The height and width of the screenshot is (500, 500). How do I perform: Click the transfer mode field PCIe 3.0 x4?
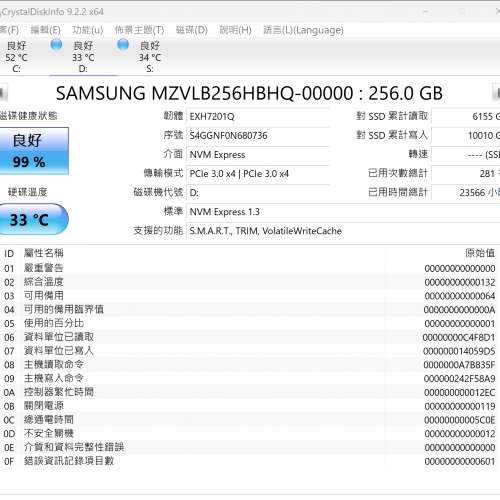(258, 174)
